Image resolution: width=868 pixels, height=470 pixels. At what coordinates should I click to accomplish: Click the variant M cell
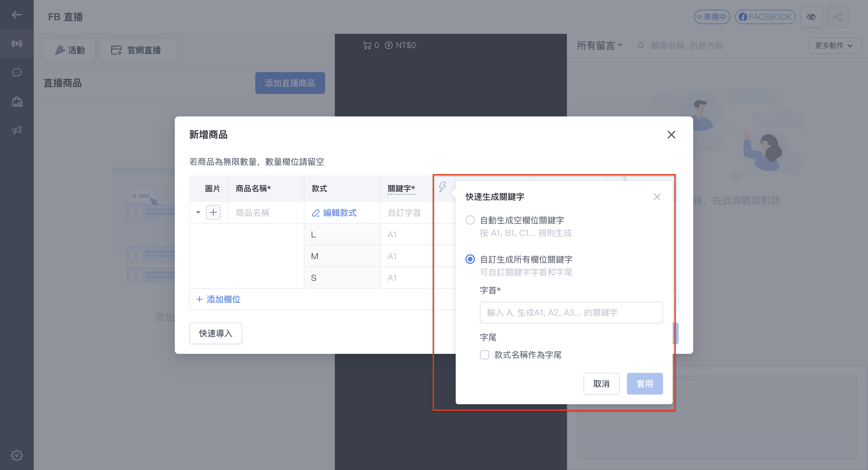342,256
